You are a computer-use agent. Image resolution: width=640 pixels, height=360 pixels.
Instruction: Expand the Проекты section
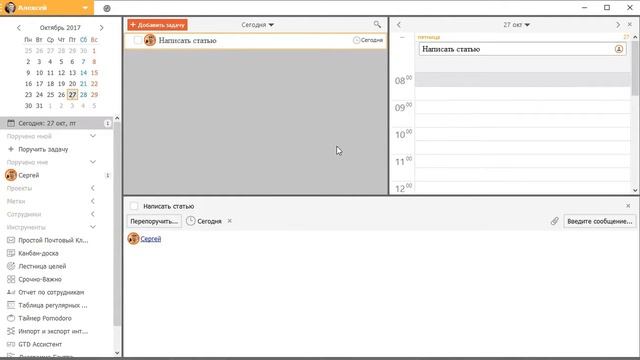[x=93, y=188]
